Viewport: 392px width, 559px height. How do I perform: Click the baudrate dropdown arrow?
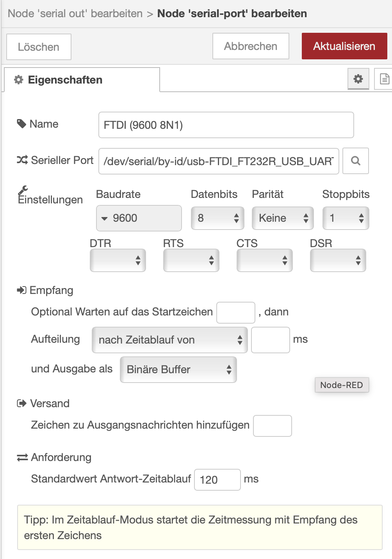105,218
